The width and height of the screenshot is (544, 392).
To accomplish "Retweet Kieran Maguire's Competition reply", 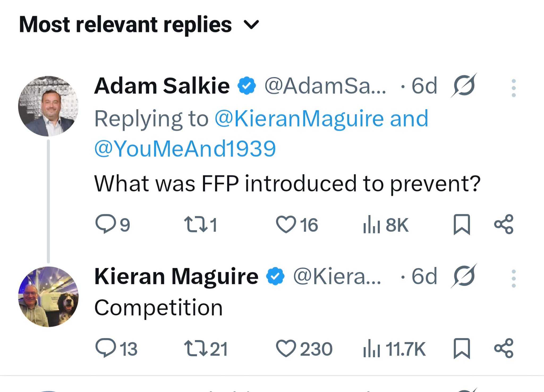I will coord(196,349).
